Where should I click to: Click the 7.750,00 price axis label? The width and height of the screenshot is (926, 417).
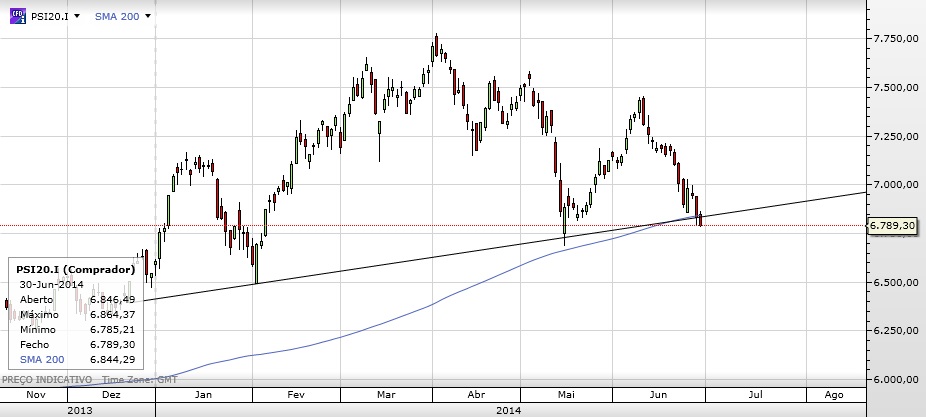tap(895, 38)
